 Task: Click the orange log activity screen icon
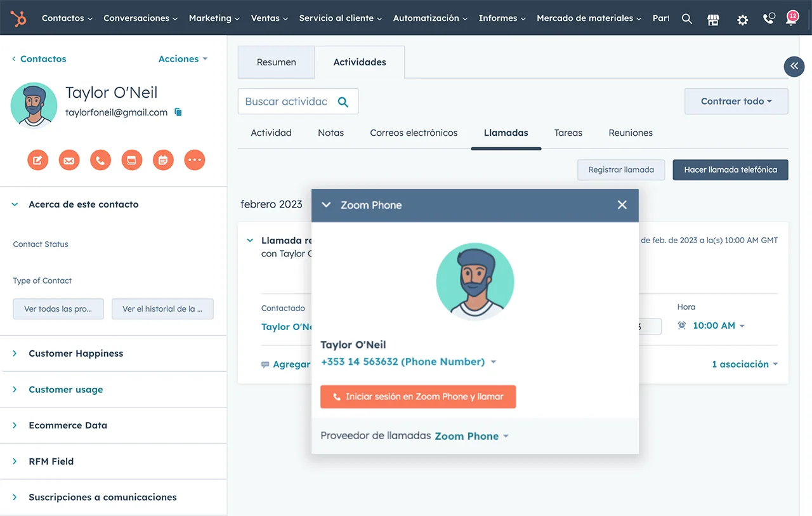click(132, 160)
